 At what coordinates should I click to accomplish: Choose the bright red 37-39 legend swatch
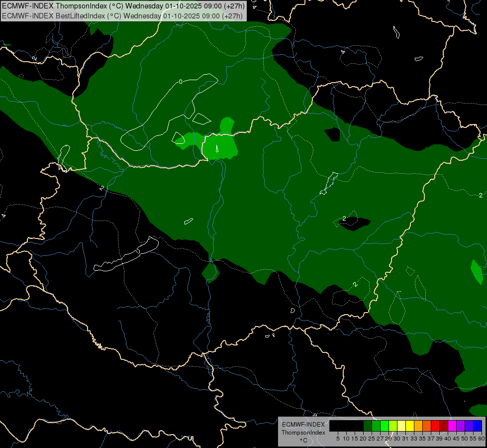435,426
